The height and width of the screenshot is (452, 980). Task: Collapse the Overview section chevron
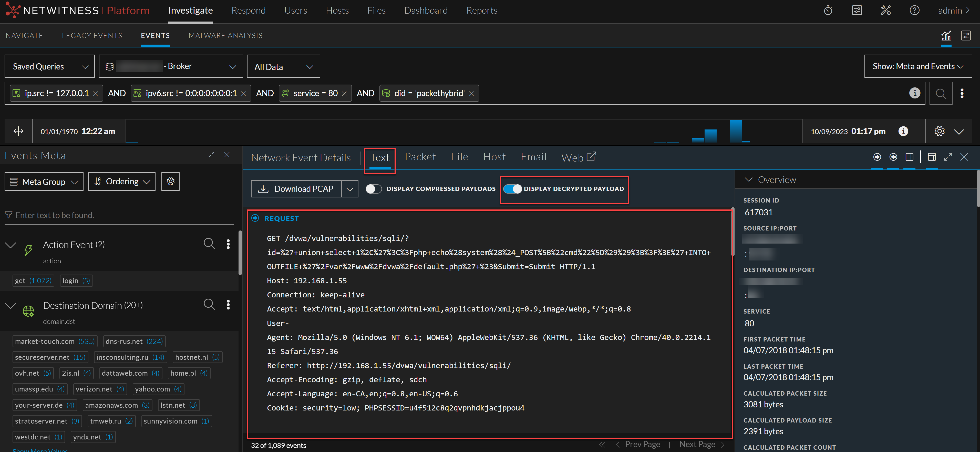tap(748, 180)
